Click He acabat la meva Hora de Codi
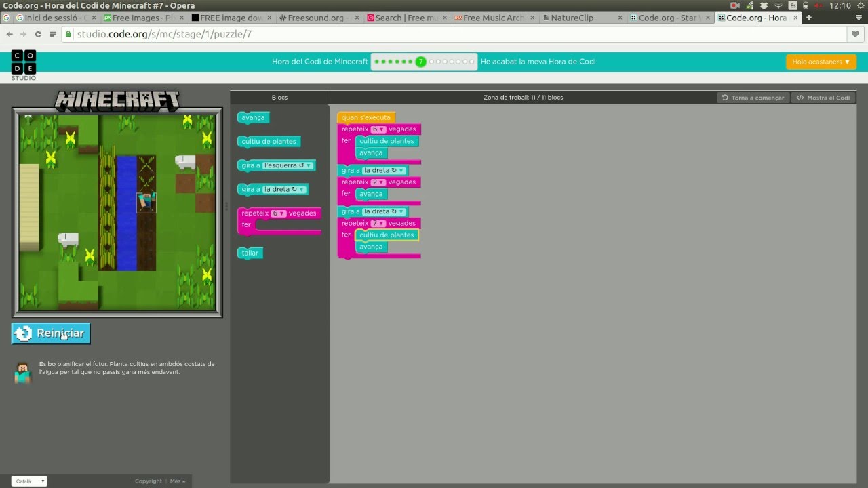Screen dimensions: 868x488 538,62
